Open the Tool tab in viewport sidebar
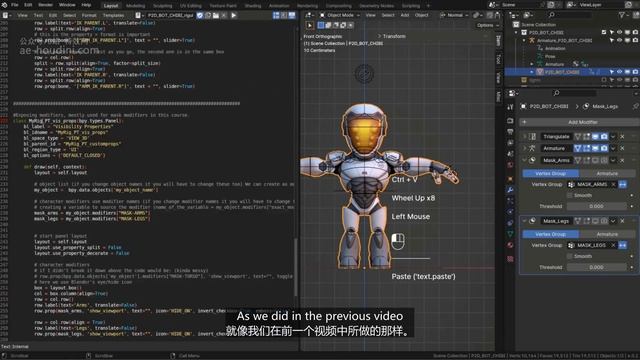 498,60
